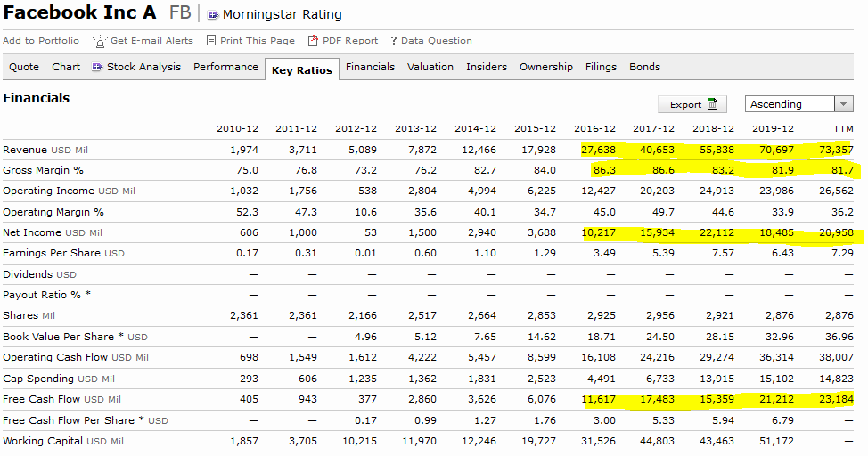Click the Payout Ratio % row label

coord(47,295)
